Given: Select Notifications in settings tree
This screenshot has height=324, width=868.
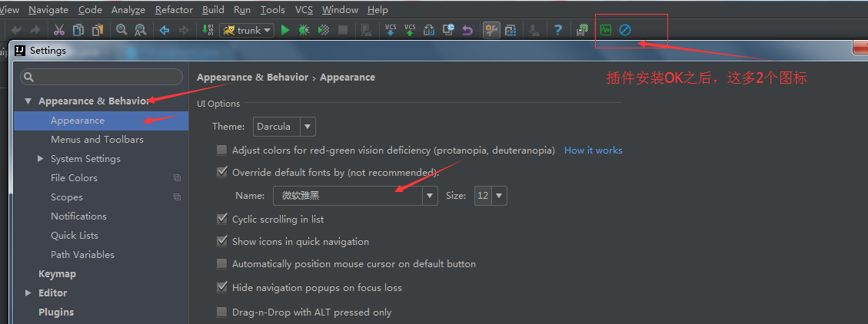Looking at the screenshot, I should coord(78,217).
